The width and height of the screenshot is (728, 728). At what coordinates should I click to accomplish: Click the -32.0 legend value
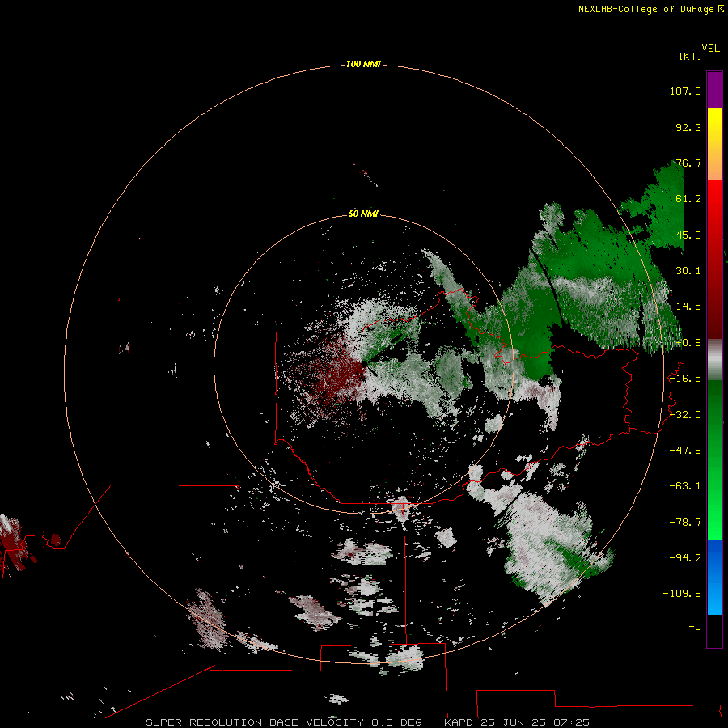click(685, 415)
